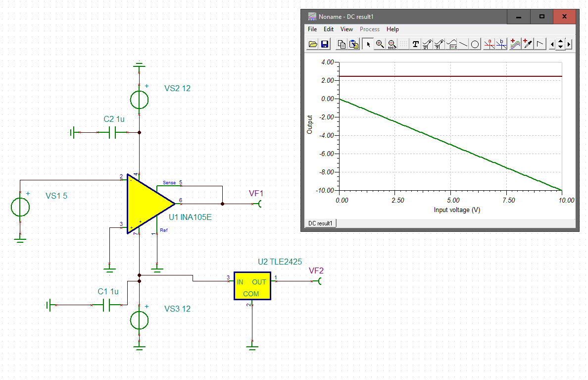Select the circle drawing tool
This screenshot has height=380, width=588.
(x=475, y=44)
